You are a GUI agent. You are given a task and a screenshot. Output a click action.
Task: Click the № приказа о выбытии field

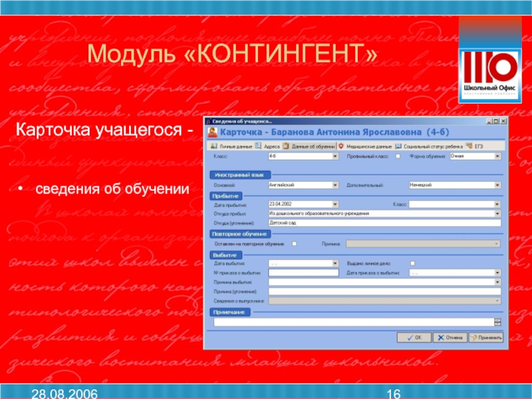tap(304, 273)
